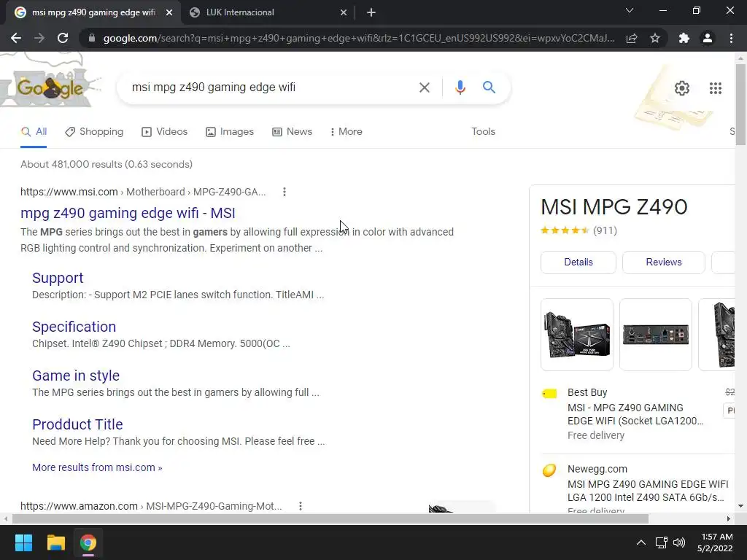
Task: Select the Videos results tab
Action: (x=165, y=132)
